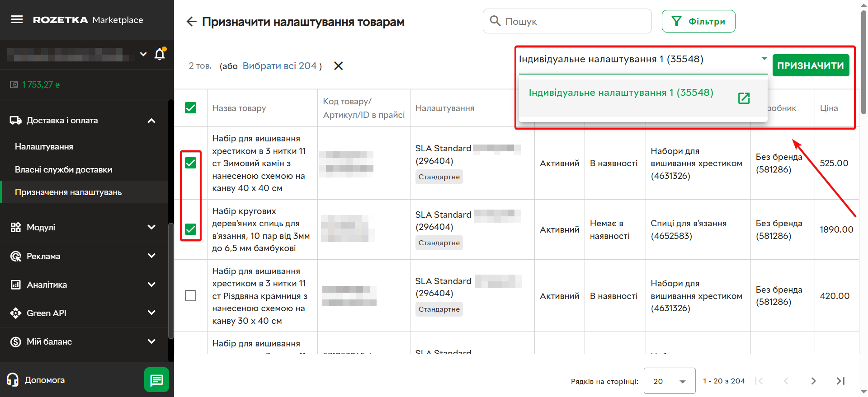The width and height of the screenshot is (868, 397).
Task: Expand the Реклама menu chevron
Action: [152, 256]
